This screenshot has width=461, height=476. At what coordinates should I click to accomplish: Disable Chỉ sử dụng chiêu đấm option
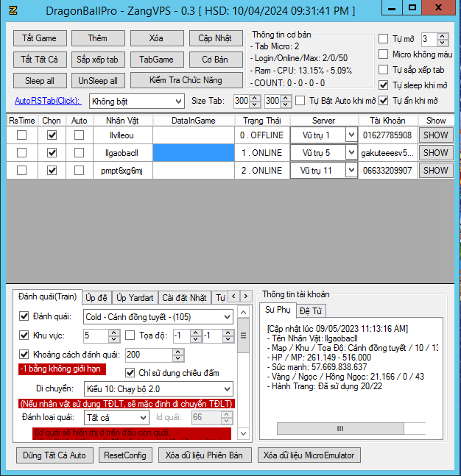tap(131, 373)
